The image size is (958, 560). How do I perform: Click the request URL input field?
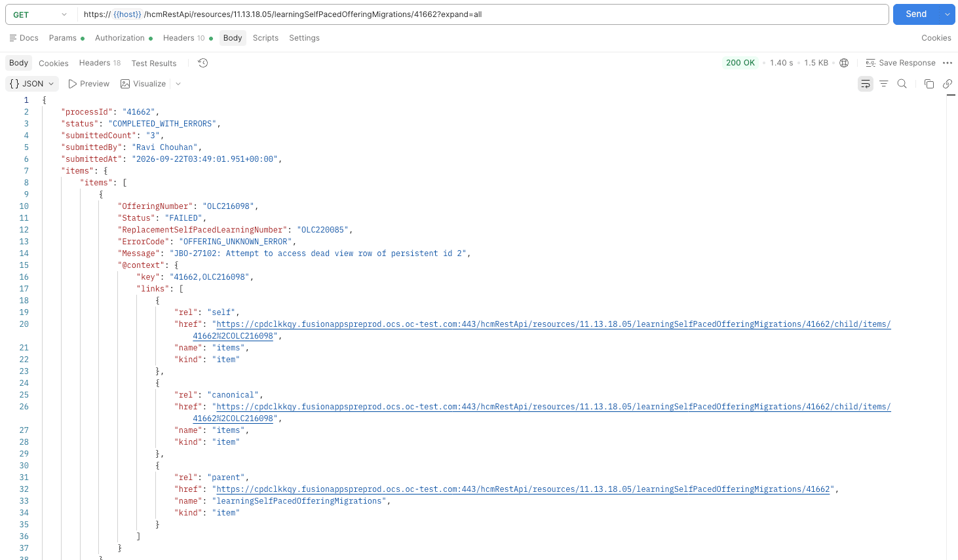tap(482, 14)
